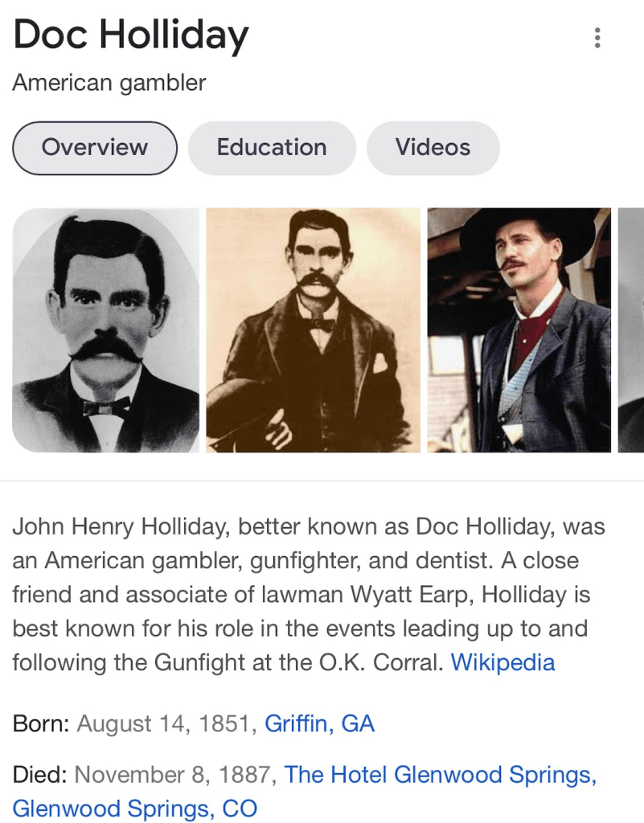Click the Died label
644x823 pixels.
(39, 776)
